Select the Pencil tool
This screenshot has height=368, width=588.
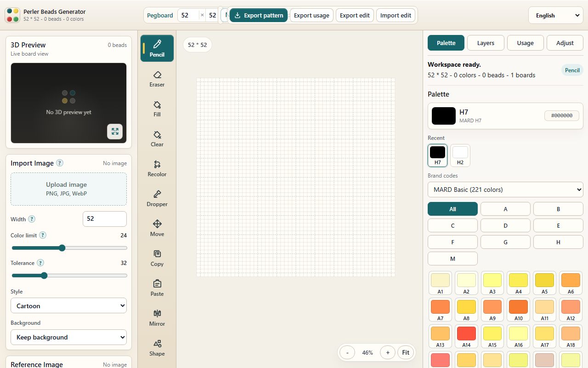(x=157, y=48)
